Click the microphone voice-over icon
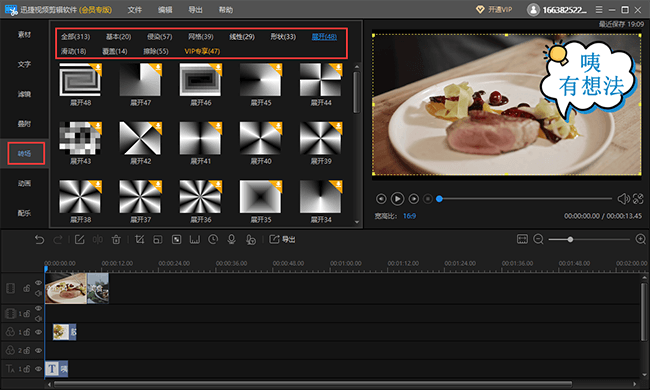Screen dimensions: 650x390 [x=232, y=240]
